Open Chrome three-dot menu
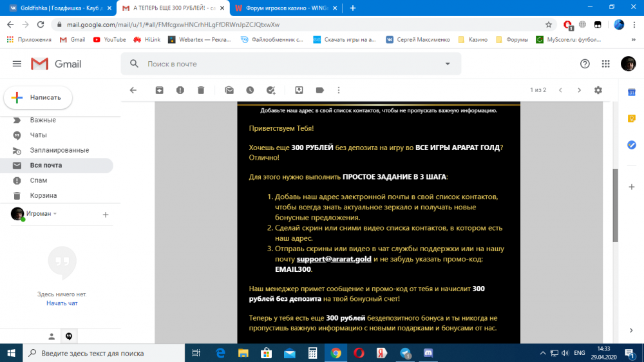The height and width of the screenshot is (362, 644). click(x=635, y=24)
